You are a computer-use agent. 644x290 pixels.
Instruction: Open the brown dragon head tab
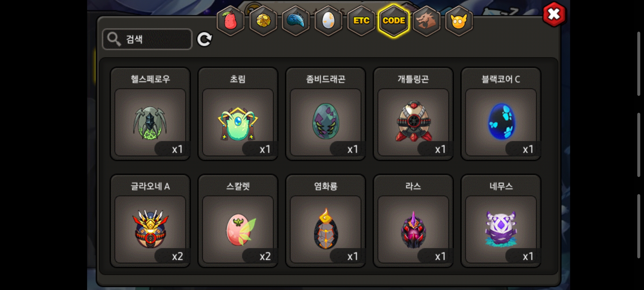(x=426, y=21)
